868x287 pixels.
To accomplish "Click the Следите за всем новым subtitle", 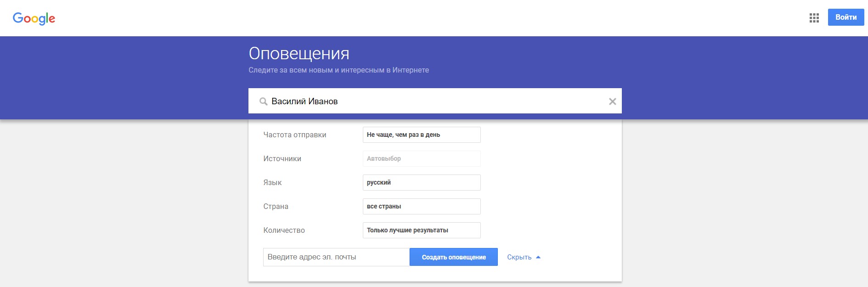I will 339,70.
